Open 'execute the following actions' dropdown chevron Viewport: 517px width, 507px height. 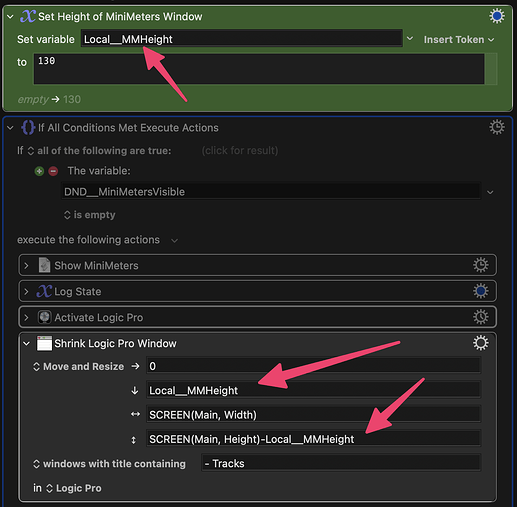tap(175, 240)
